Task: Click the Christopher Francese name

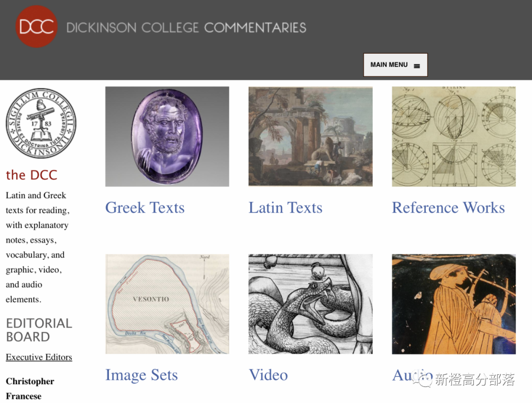Action: [30, 389]
